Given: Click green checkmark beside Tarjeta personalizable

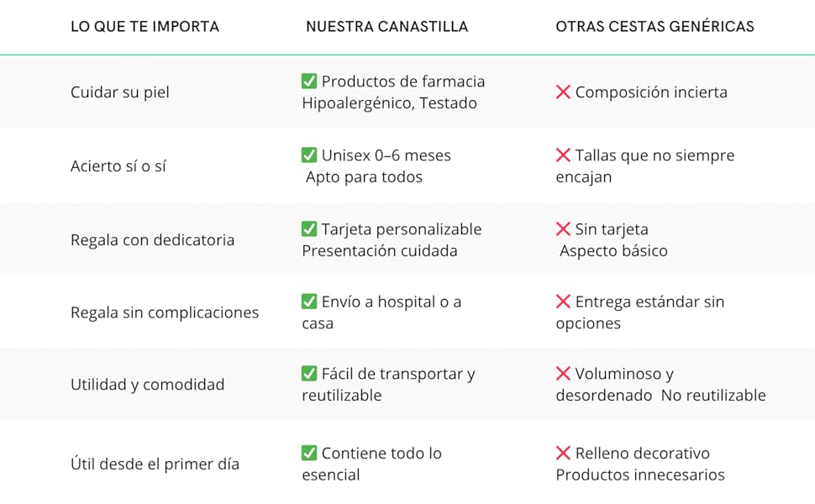Looking at the screenshot, I should tap(309, 229).
